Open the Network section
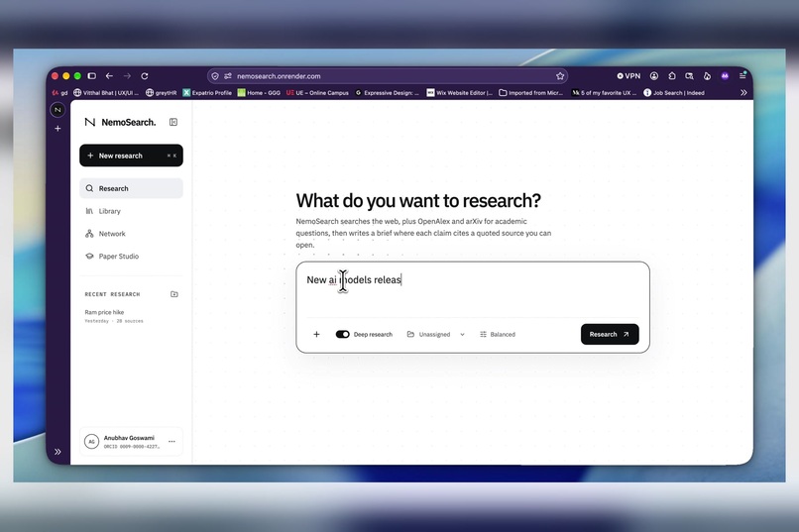The width and height of the screenshot is (799, 532). pyautogui.click(x=131, y=234)
